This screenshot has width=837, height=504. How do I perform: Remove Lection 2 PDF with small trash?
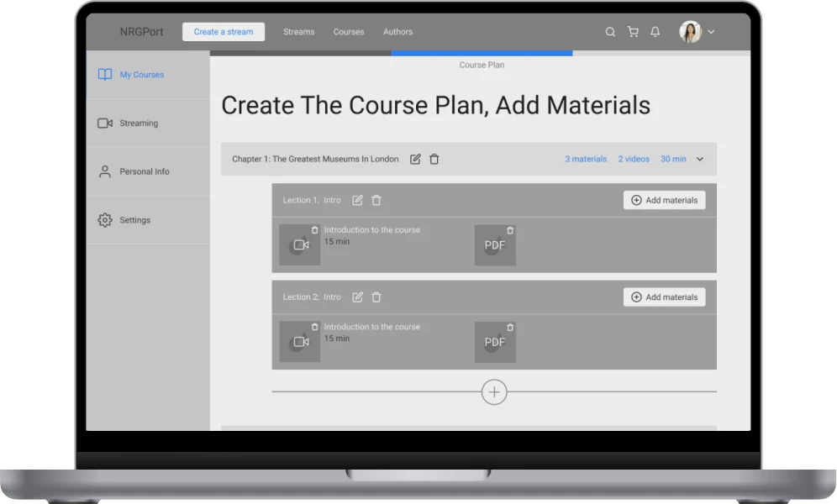click(510, 328)
